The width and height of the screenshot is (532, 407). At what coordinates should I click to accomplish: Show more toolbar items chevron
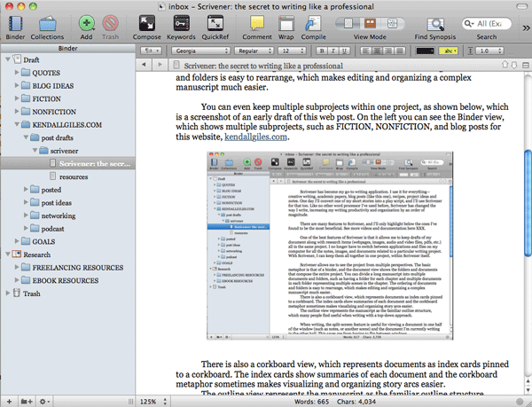[526, 27]
